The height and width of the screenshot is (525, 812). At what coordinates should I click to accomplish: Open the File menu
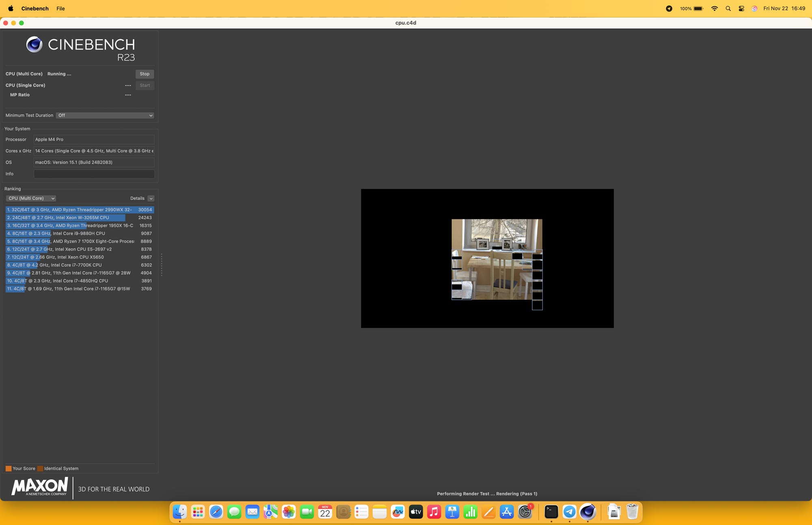coord(60,9)
